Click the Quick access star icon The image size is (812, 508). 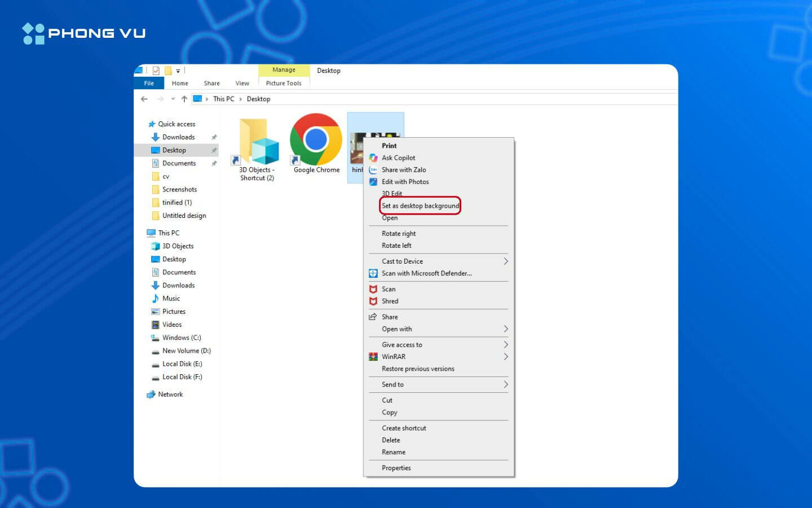152,124
